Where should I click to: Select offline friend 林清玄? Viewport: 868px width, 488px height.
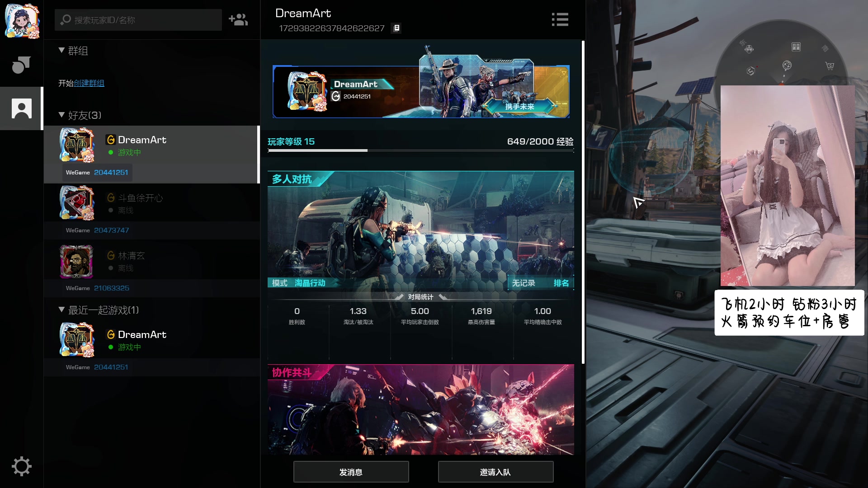tap(151, 270)
